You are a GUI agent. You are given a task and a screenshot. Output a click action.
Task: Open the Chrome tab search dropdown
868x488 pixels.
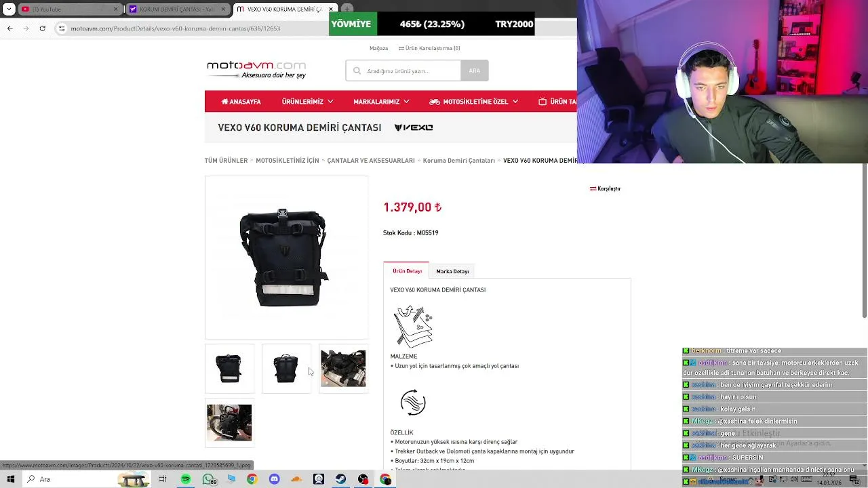(9, 9)
